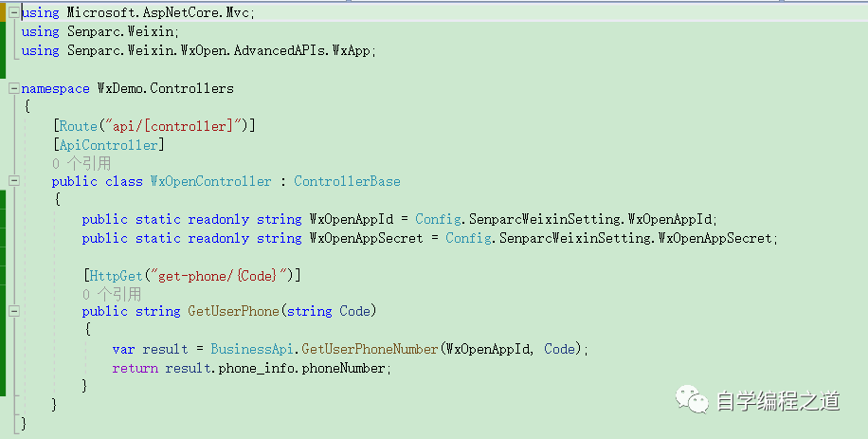Click WxOpenAppId argument in GetUserPhoneNumber call
This screenshot has height=439, width=868.
pyautogui.click(x=487, y=349)
